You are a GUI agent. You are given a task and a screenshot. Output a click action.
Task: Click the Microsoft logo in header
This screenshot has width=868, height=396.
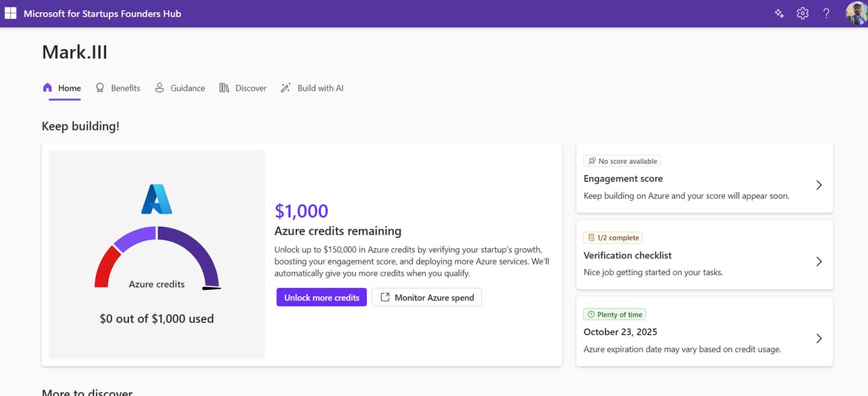pos(10,13)
